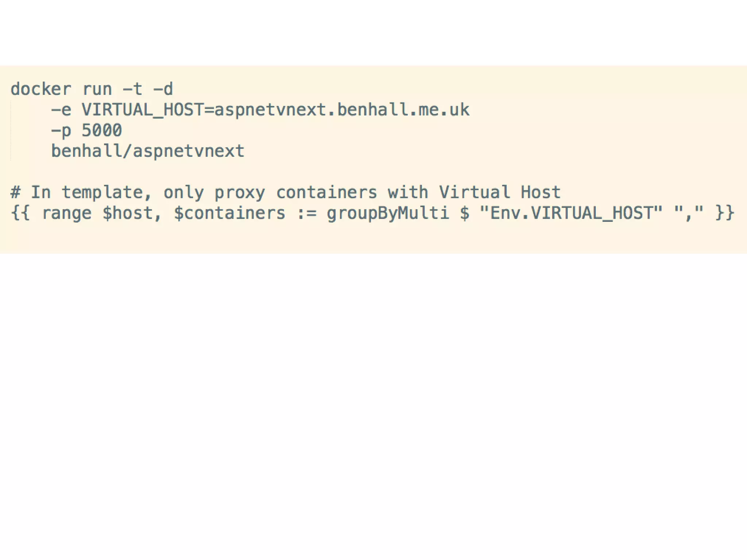Click the '#' comment marker
Viewport: 747px width, 560px height.
pos(15,192)
